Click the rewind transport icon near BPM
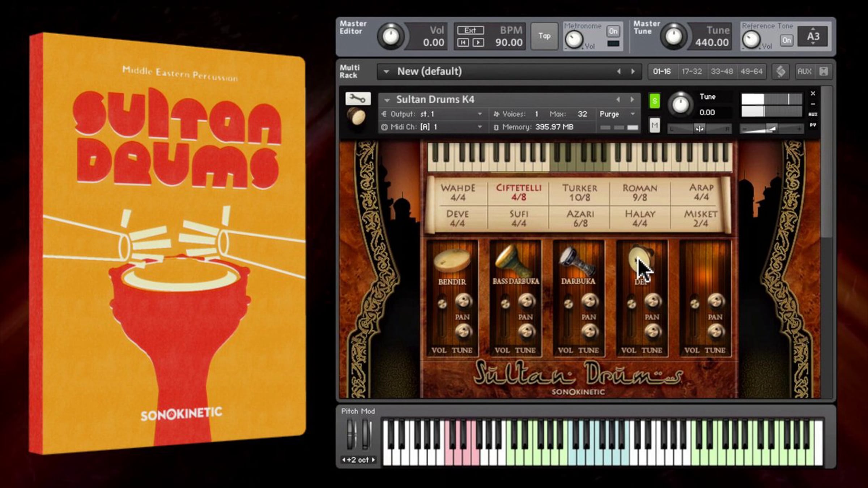868x488 pixels. pos(463,43)
